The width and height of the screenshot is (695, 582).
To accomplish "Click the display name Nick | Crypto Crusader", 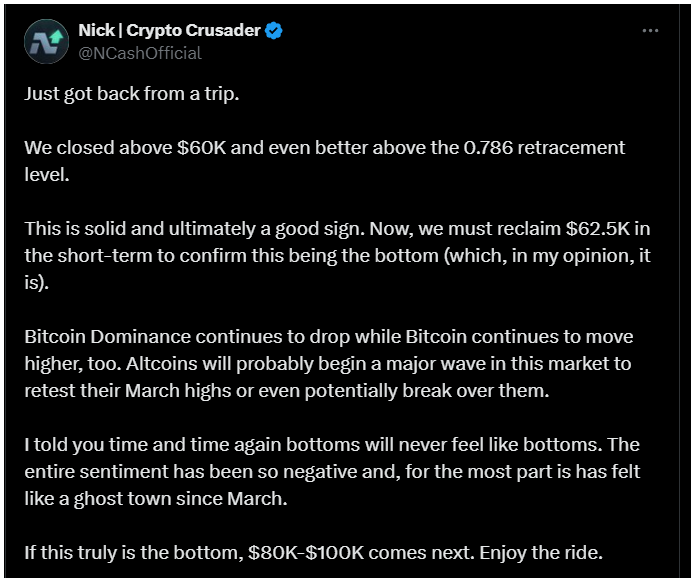I will [169, 30].
